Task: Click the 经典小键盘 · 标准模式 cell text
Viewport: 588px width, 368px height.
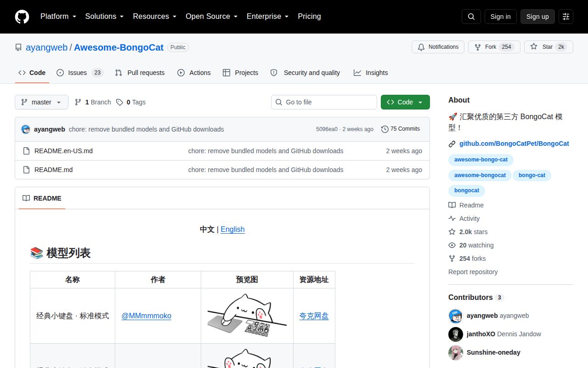Action: (x=73, y=316)
